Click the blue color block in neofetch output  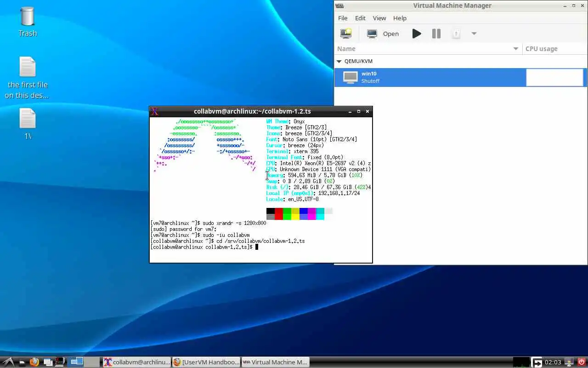[x=304, y=214]
